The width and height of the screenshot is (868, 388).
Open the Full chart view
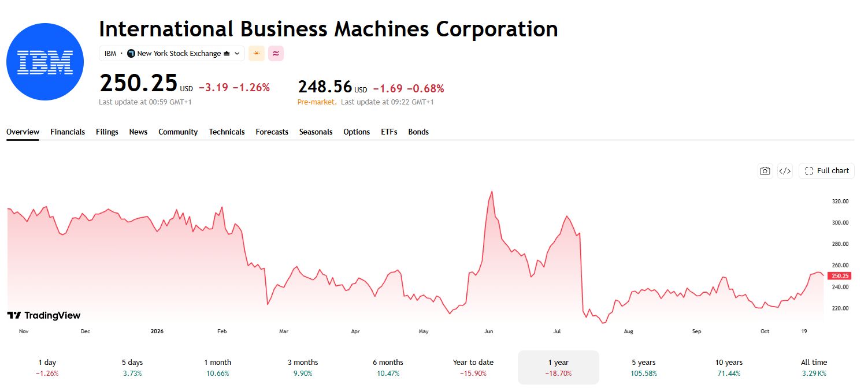(x=826, y=171)
